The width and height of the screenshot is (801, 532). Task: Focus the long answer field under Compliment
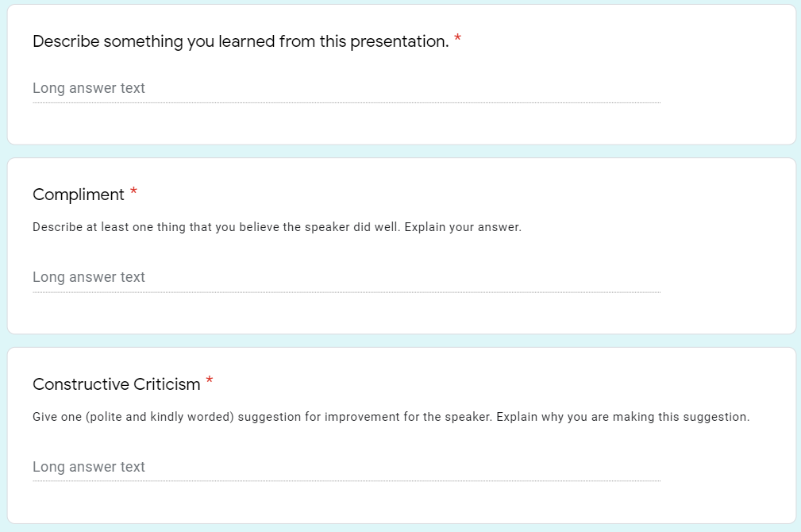coord(346,277)
